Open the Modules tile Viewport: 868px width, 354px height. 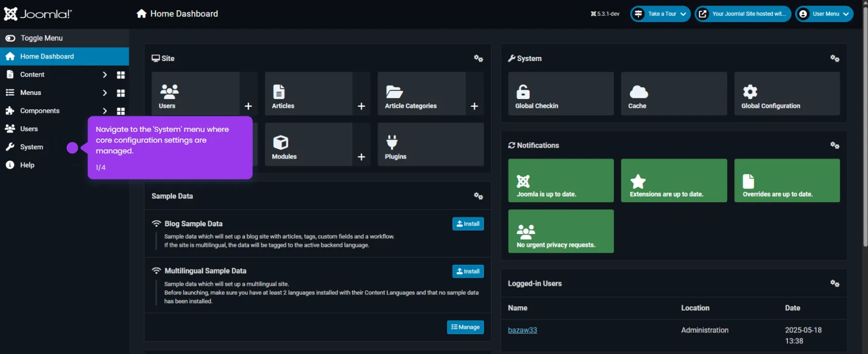[x=308, y=144]
